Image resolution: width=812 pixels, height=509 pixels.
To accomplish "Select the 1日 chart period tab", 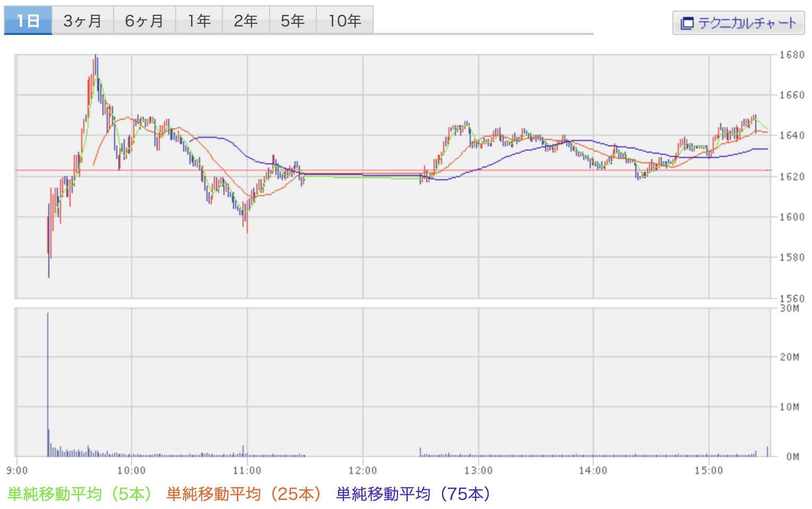I will pyautogui.click(x=28, y=21).
